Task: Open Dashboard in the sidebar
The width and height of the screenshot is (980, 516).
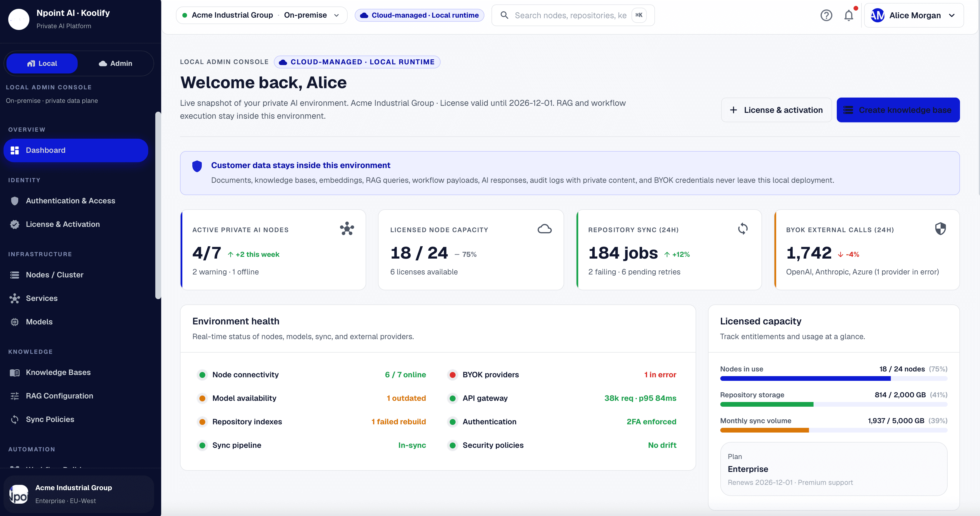Action: point(76,150)
